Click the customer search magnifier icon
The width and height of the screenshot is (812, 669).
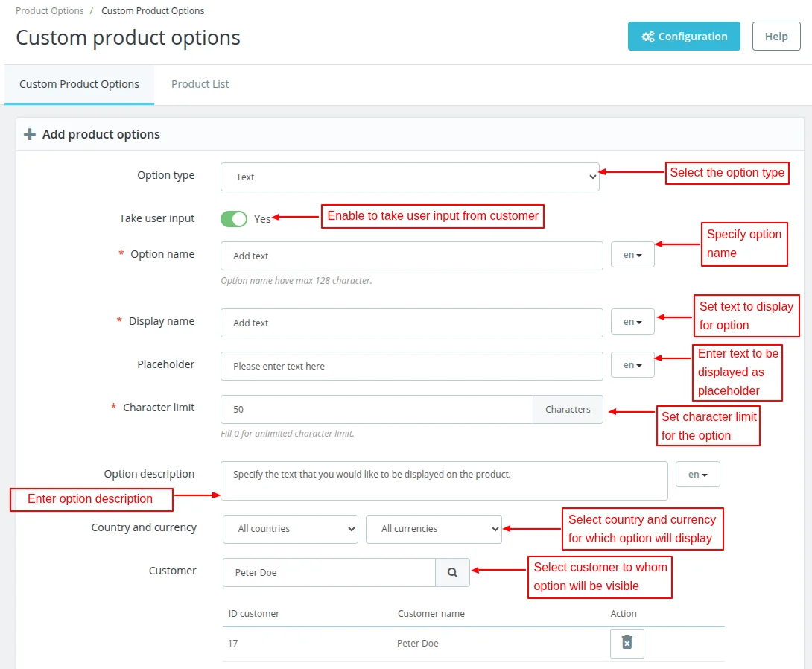click(452, 571)
